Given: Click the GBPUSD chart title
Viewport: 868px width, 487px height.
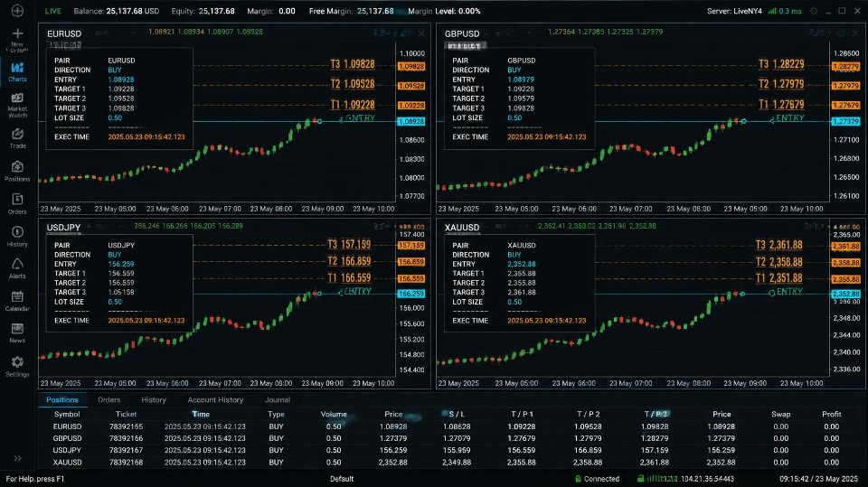Looking at the screenshot, I should tap(462, 33).
